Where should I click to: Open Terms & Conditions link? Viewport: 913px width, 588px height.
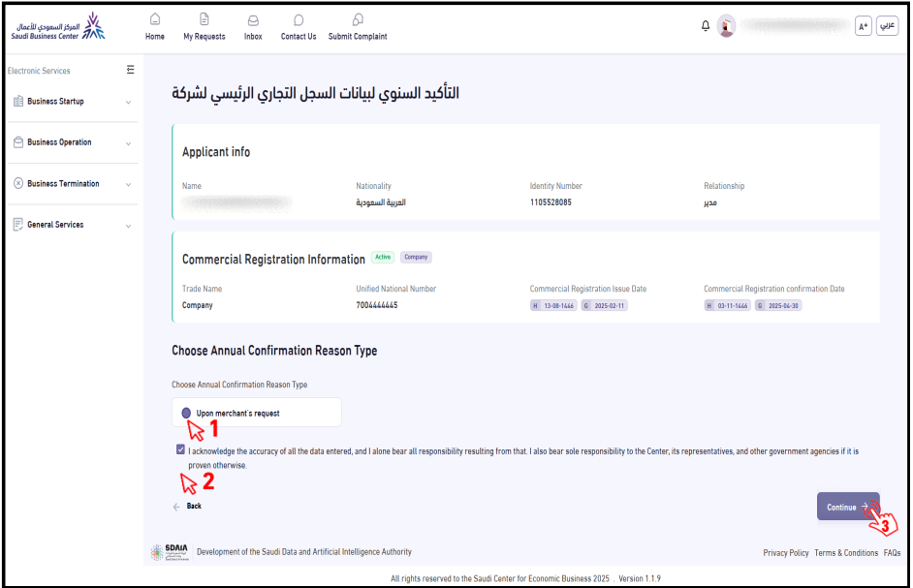tap(846, 553)
